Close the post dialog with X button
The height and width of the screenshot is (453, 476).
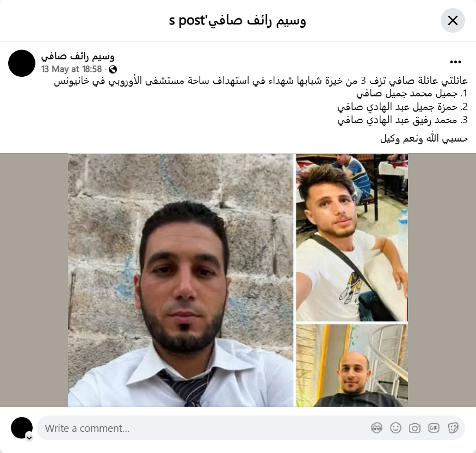pos(453,21)
